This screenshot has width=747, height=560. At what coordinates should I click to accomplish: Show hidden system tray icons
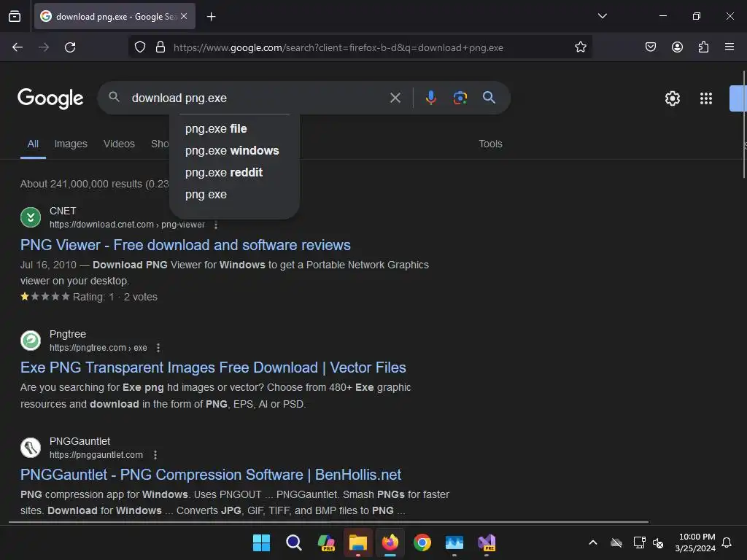pos(592,542)
